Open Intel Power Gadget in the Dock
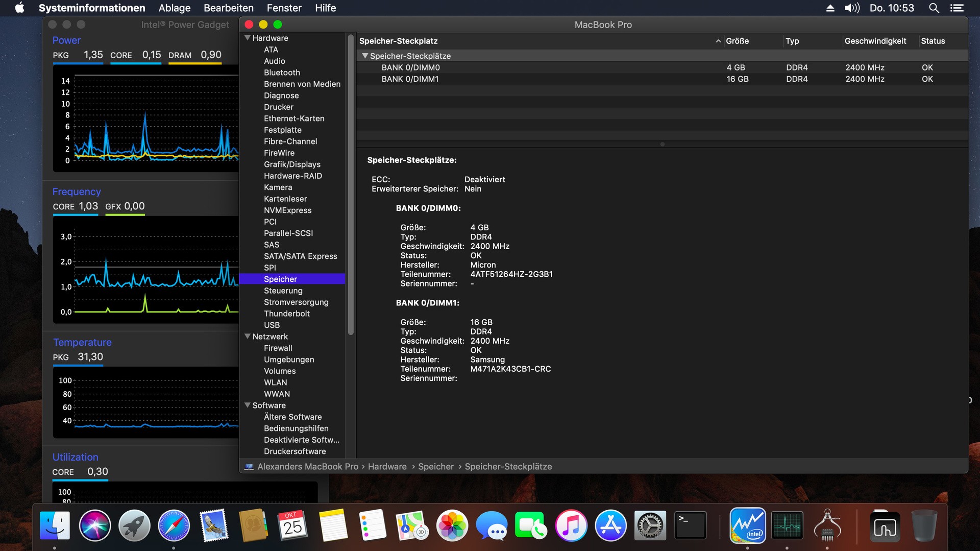This screenshot has width=980, height=551. 747,525
